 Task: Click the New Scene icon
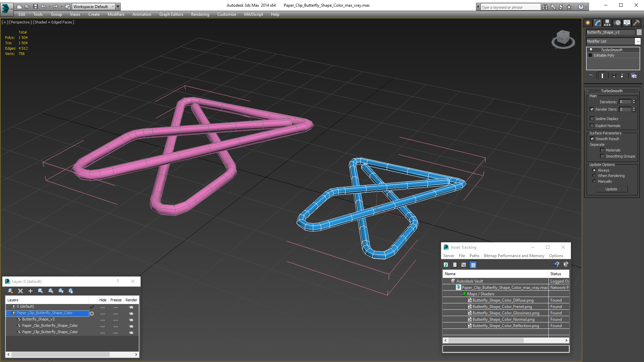pos(19,6)
